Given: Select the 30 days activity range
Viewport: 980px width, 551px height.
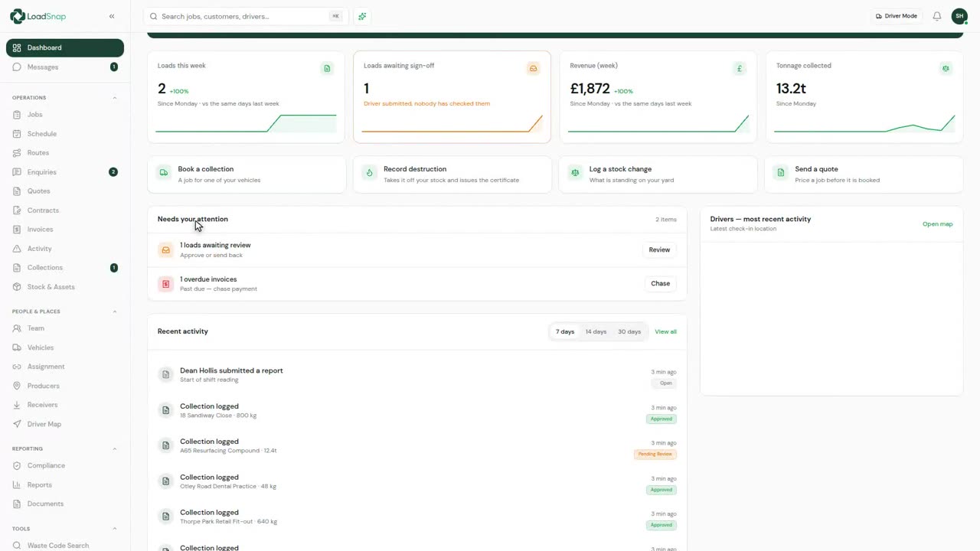Looking at the screenshot, I should coord(629,331).
